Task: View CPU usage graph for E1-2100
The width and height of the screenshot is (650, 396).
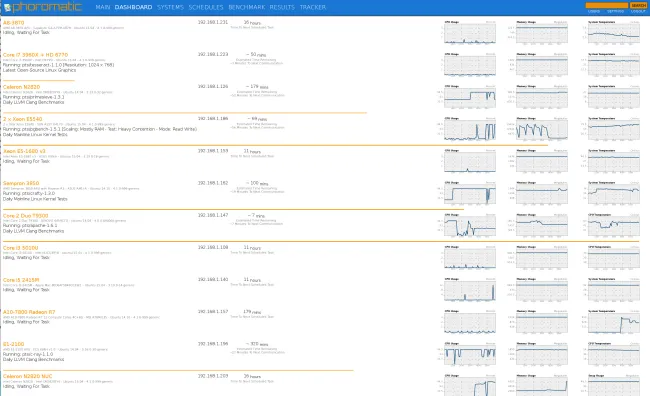Action: point(470,354)
